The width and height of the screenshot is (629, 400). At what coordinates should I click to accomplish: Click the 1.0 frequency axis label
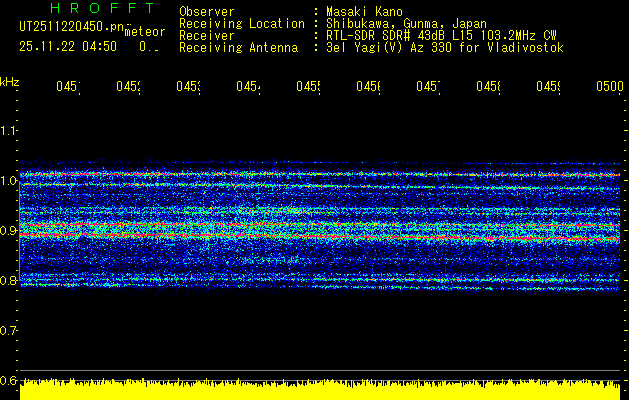[x=9, y=181]
